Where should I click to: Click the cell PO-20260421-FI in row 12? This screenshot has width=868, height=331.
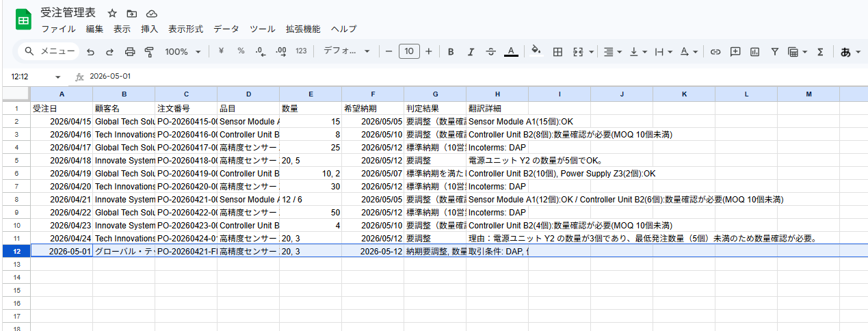186,252
